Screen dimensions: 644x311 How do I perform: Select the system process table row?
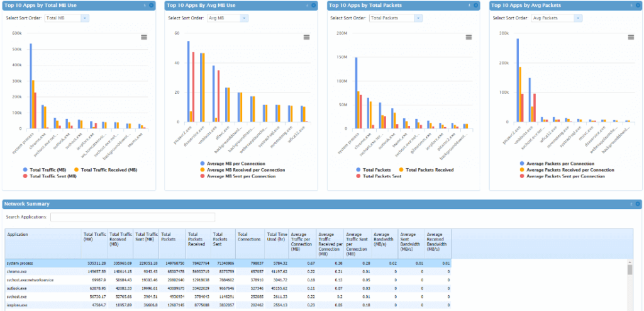(x=228, y=263)
